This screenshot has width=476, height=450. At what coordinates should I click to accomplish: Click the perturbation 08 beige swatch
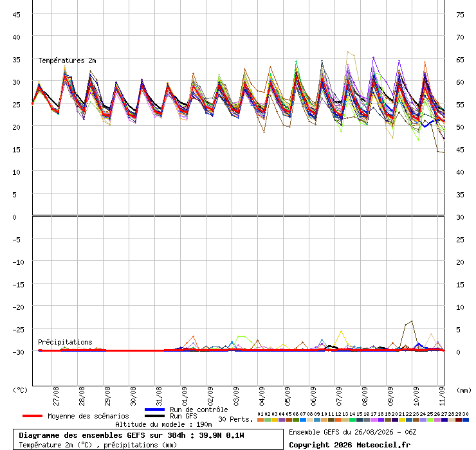tap(310, 420)
